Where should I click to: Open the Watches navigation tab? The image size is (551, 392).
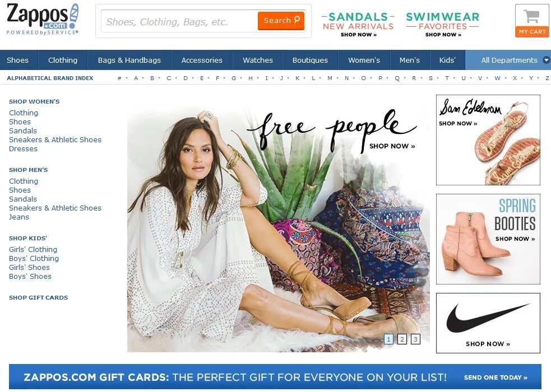[258, 60]
